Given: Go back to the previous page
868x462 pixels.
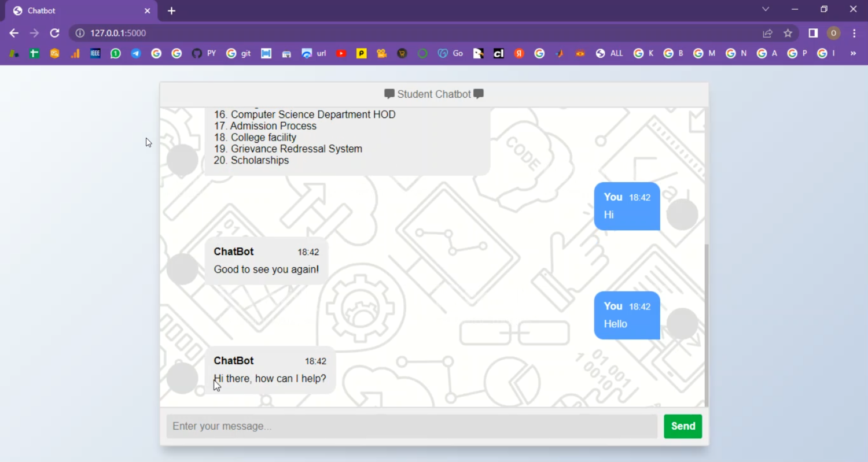Looking at the screenshot, I should click(x=14, y=33).
